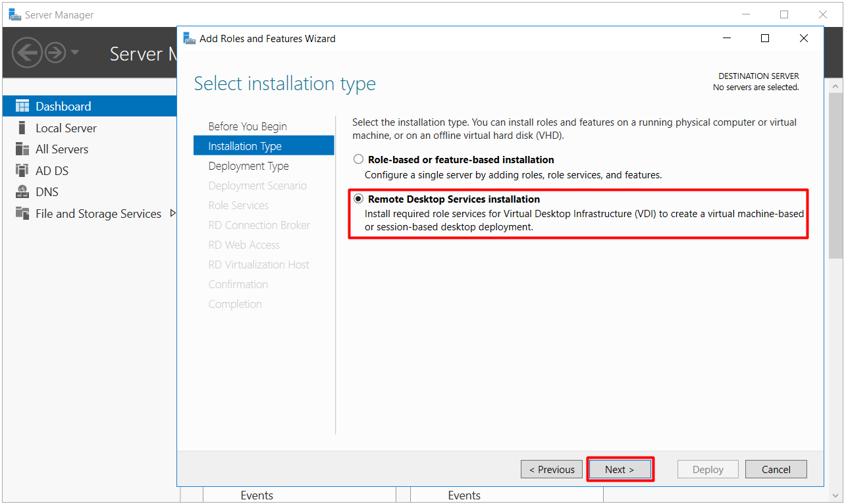Click the wizard title bar icon
The image size is (846, 504).
coord(189,38)
